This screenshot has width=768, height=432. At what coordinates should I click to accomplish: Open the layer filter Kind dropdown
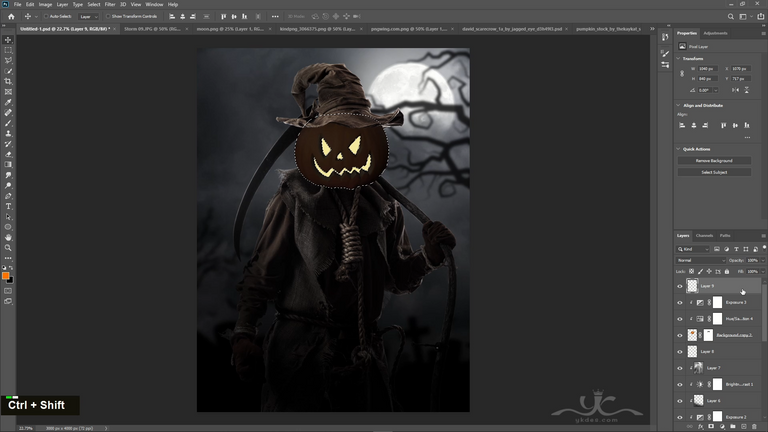click(693, 249)
